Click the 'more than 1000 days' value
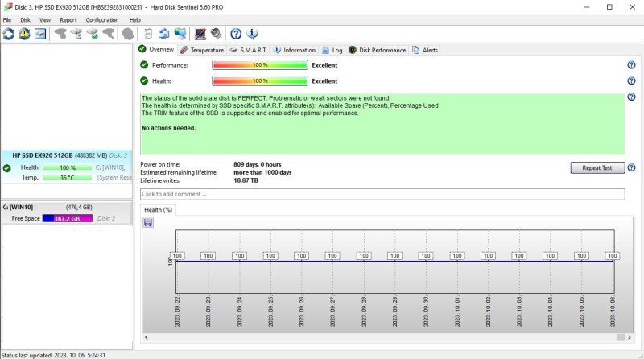Image resolution: width=644 pixels, height=359 pixels. (x=262, y=172)
